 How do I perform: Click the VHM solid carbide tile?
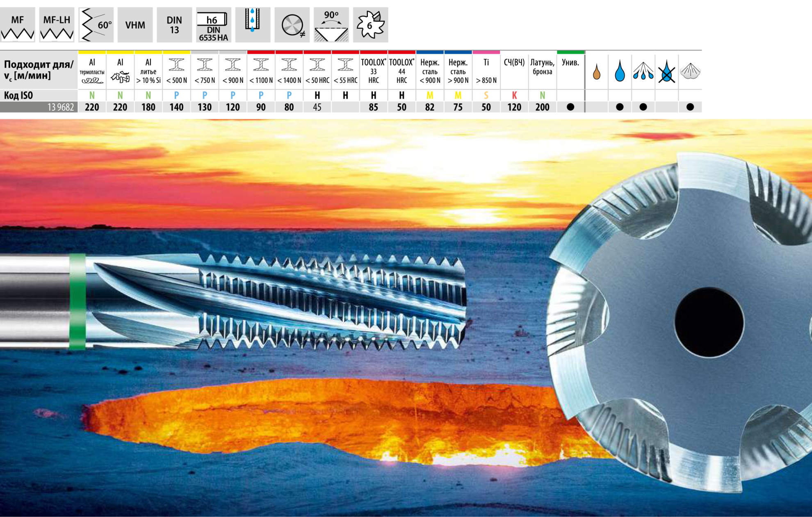[135, 25]
